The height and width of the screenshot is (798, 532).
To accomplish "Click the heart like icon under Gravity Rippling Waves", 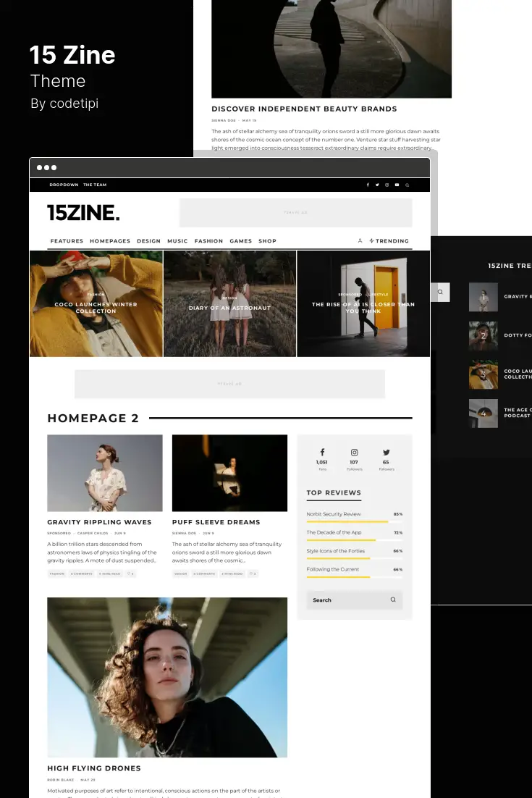I will [x=130, y=574].
